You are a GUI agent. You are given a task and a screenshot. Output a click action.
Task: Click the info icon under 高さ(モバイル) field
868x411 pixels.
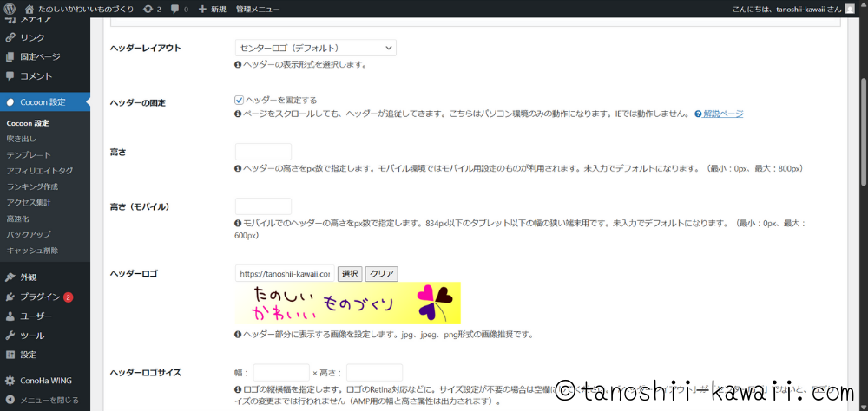[x=238, y=224]
